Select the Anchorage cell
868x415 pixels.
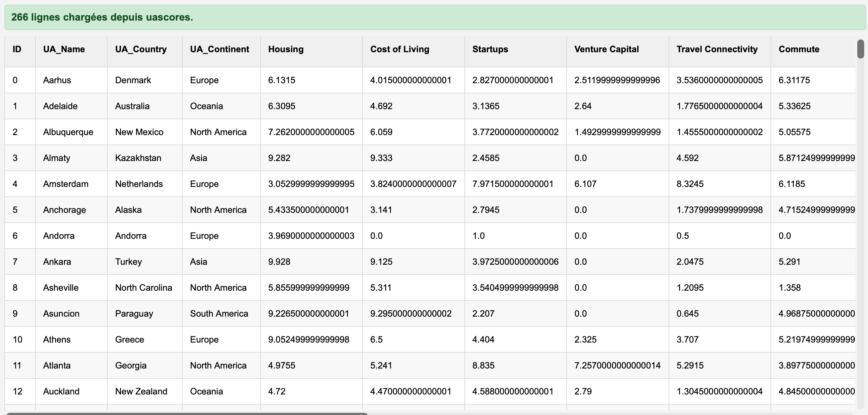[72, 210]
